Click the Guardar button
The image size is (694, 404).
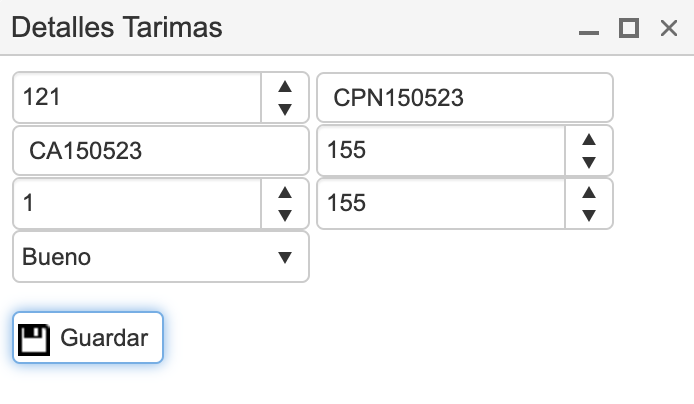click(88, 338)
